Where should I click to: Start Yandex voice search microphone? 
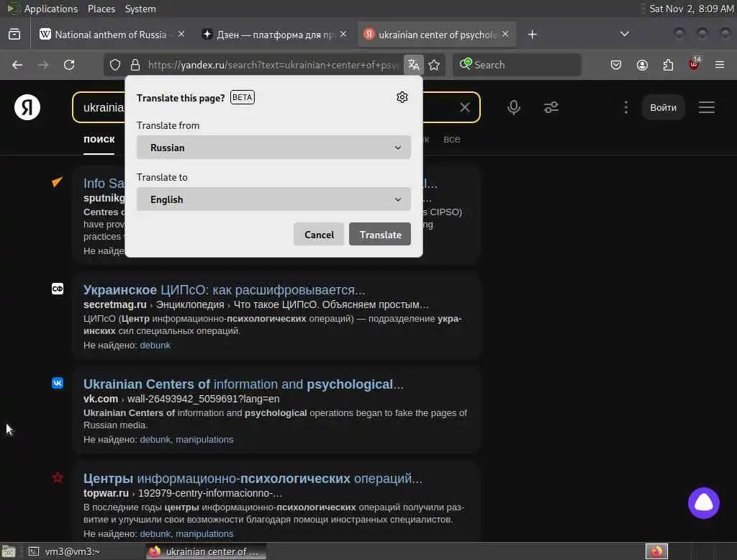[514, 108]
